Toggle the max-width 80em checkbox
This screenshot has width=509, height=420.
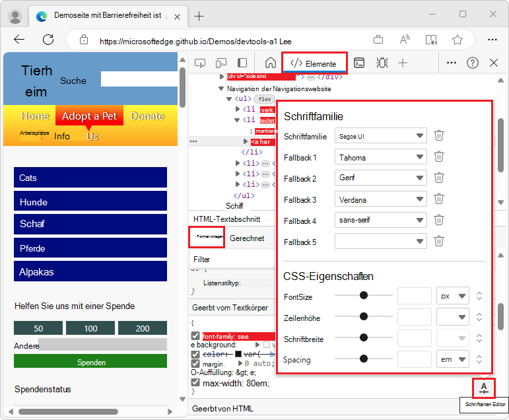[195, 382]
